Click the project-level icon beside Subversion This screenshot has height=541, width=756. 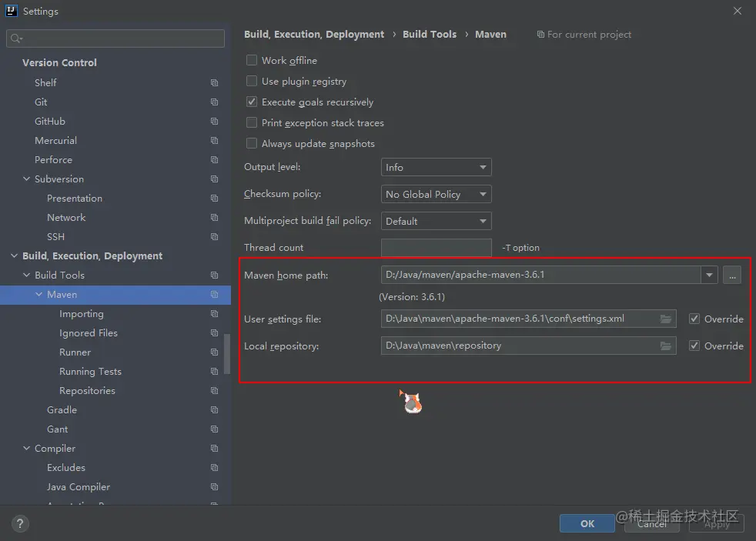[215, 179]
